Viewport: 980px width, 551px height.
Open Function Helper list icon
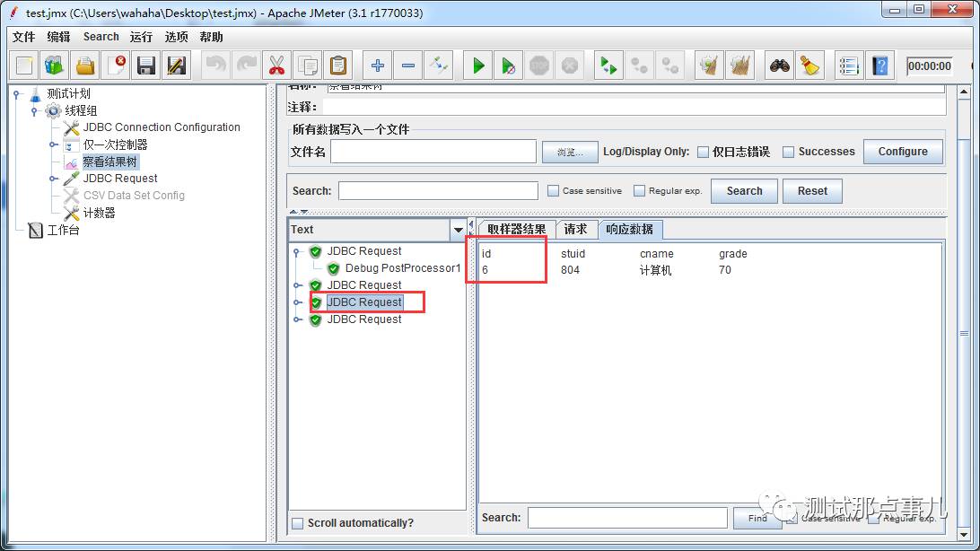click(x=849, y=66)
